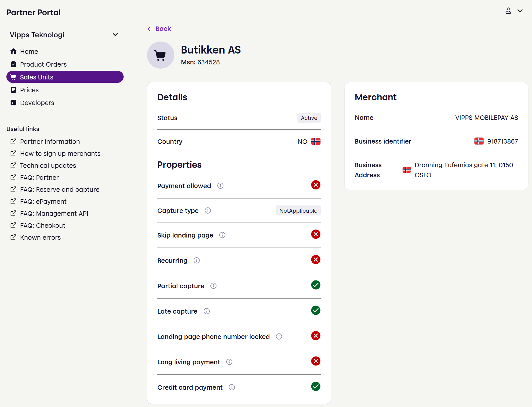Click the flag beside Business Address
The width and height of the screenshot is (532, 407).
click(x=407, y=170)
